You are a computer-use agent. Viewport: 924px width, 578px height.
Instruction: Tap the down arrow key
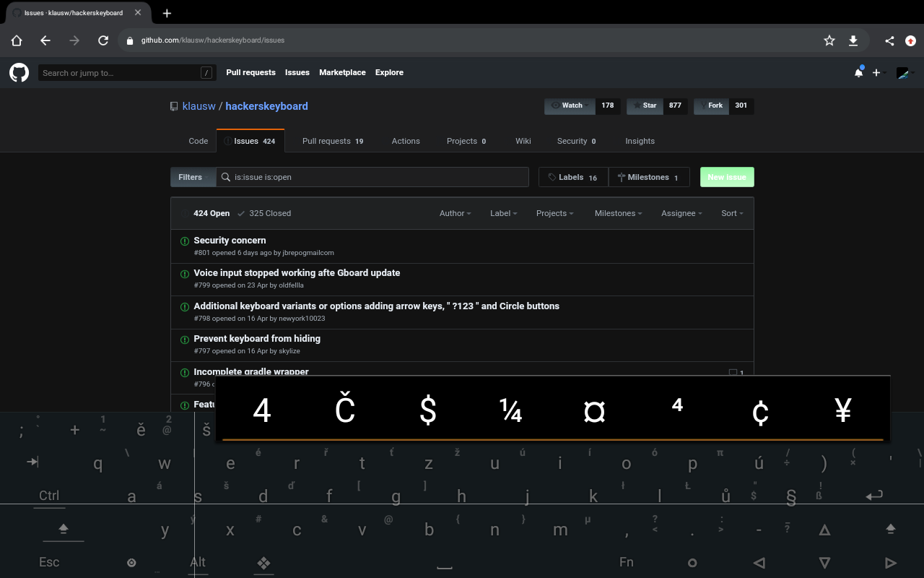pyautogui.click(x=824, y=563)
